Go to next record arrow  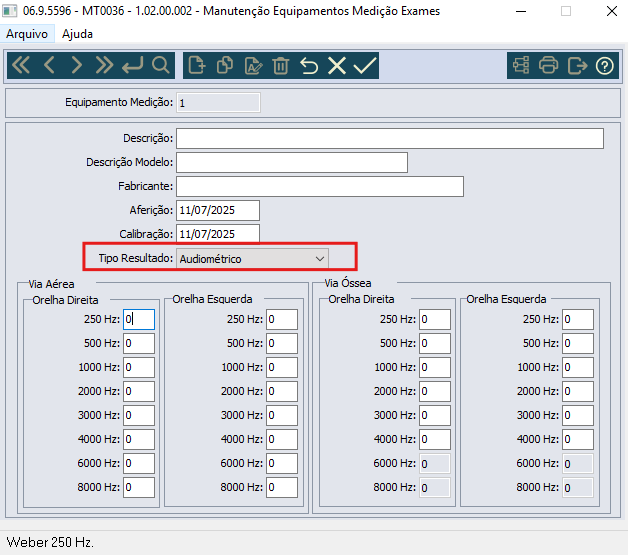pos(76,65)
